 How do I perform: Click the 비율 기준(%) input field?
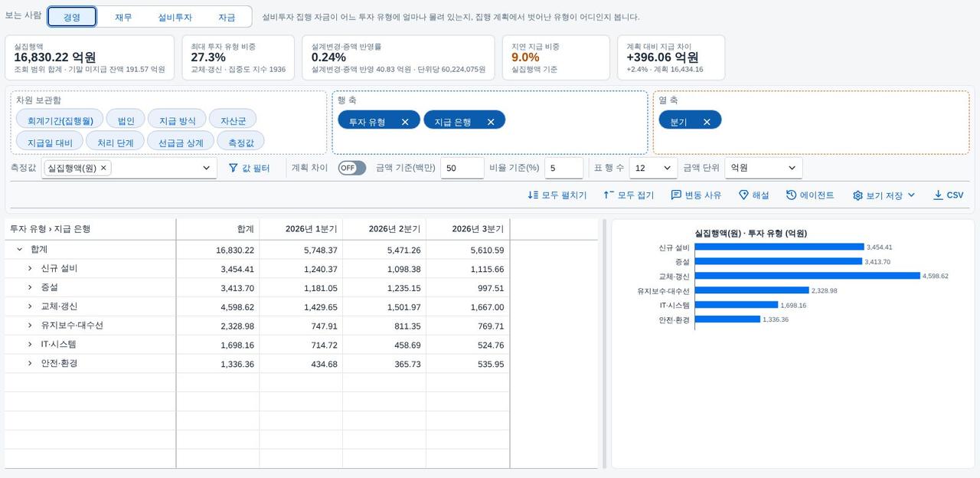tap(565, 168)
